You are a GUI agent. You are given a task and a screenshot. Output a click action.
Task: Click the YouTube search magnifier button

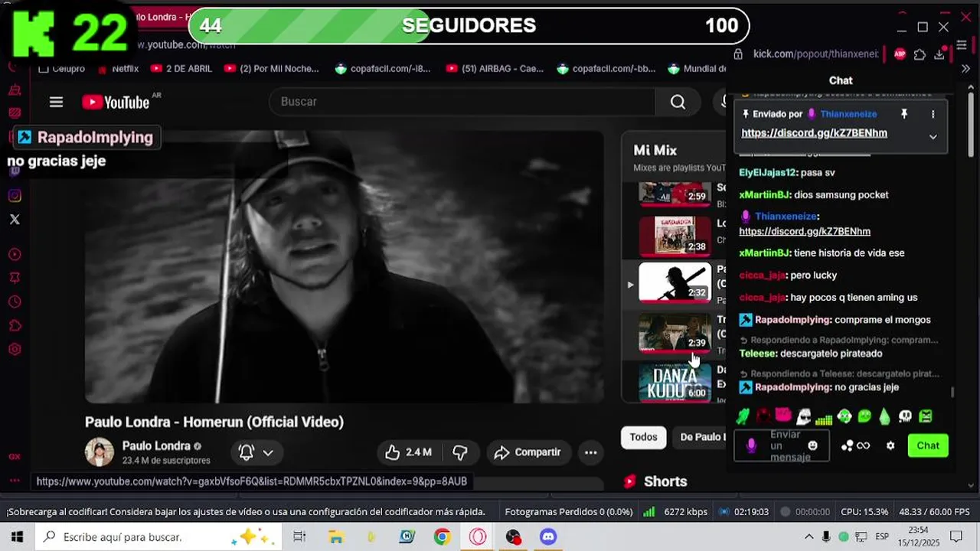[678, 102]
